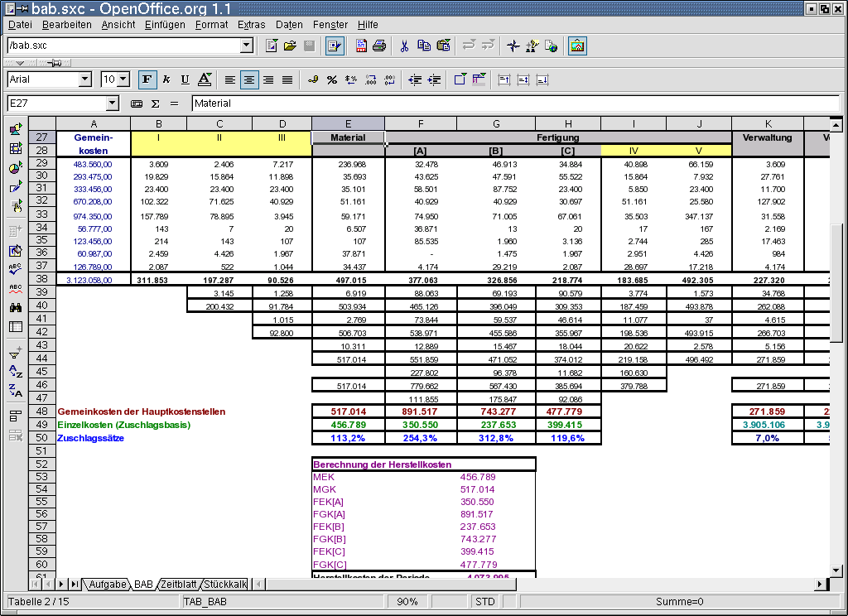Viewport: 848px width, 616px height.
Task: Expand the font size dropdown
Action: 123,79
